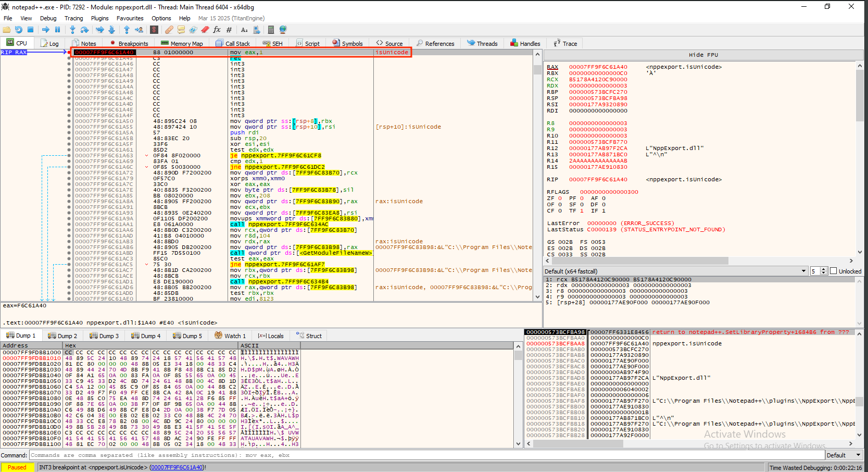Open the calculator icon
Screen dimensions: 868x472
(x=270, y=30)
